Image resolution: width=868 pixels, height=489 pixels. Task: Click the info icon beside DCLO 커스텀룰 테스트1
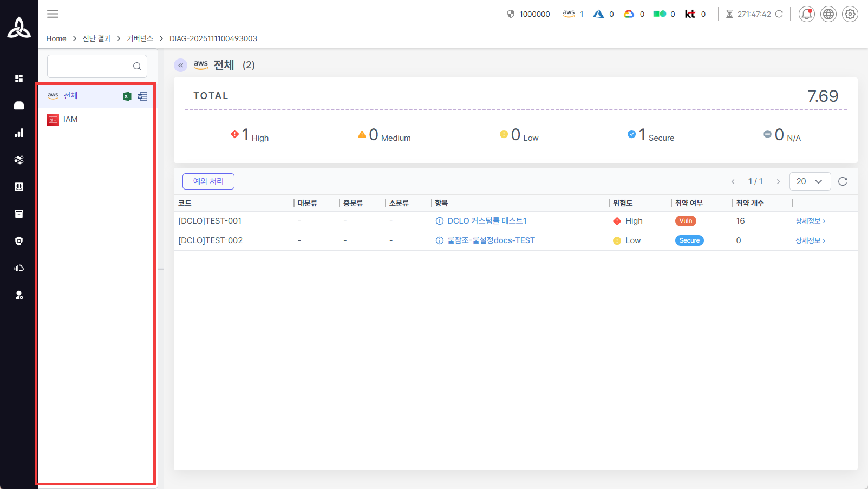coord(439,220)
